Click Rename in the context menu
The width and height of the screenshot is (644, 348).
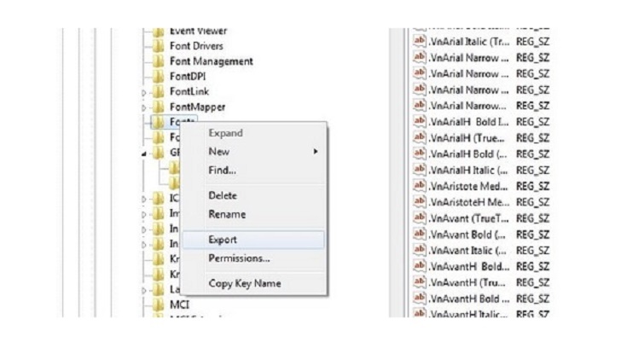point(227,214)
